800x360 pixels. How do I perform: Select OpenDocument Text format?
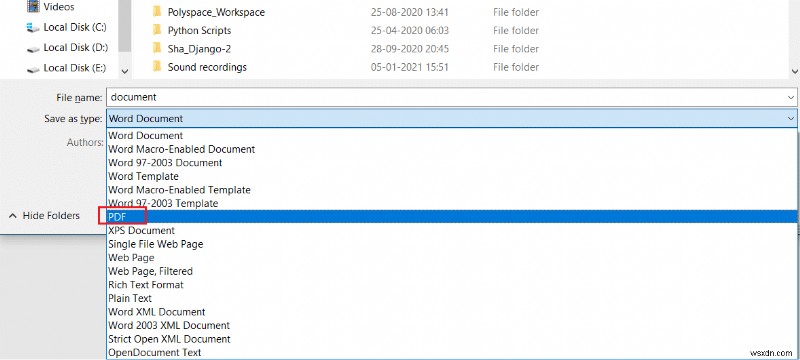click(452, 352)
